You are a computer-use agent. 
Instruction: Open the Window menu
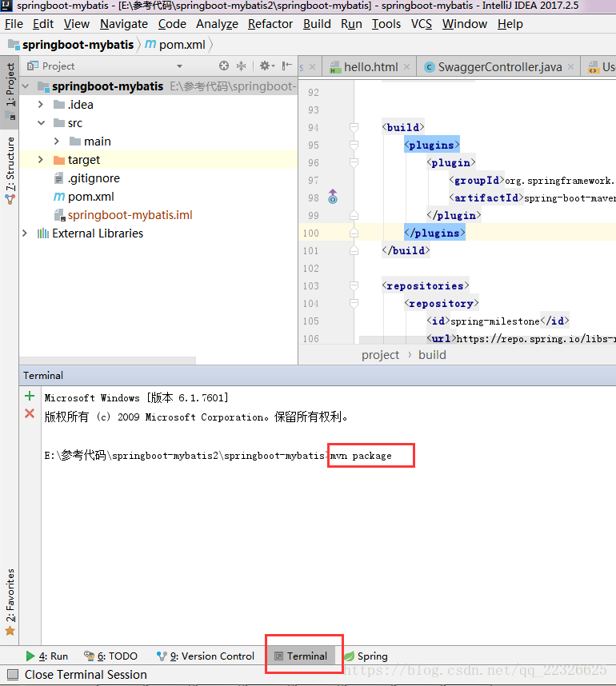465,24
